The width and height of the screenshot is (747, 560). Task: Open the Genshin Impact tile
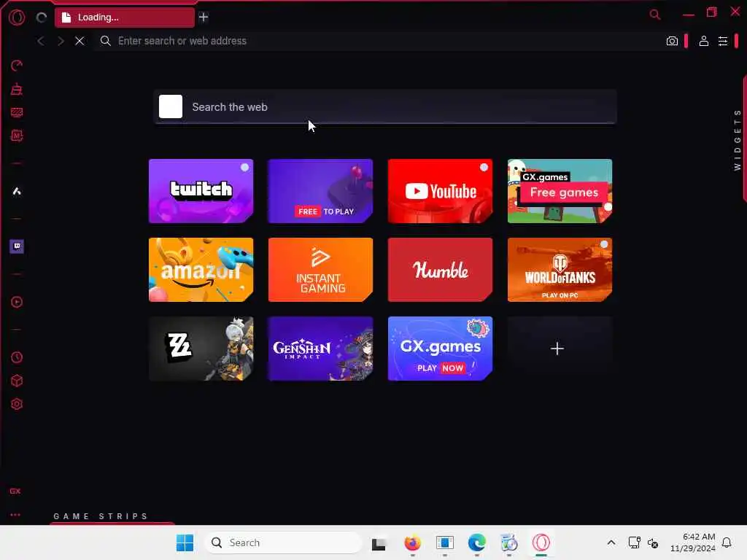(x=321, y=349)
